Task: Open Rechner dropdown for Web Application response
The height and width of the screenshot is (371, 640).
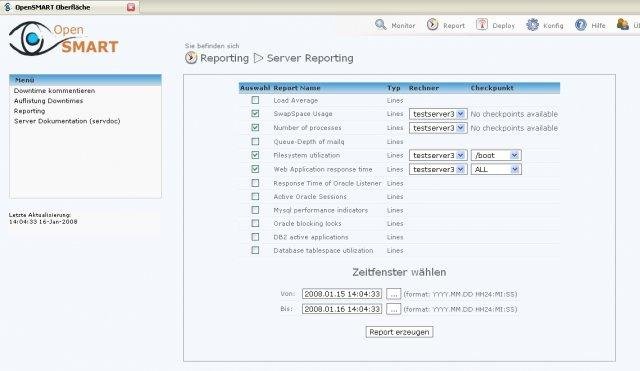Action: (x=438, y=169)
